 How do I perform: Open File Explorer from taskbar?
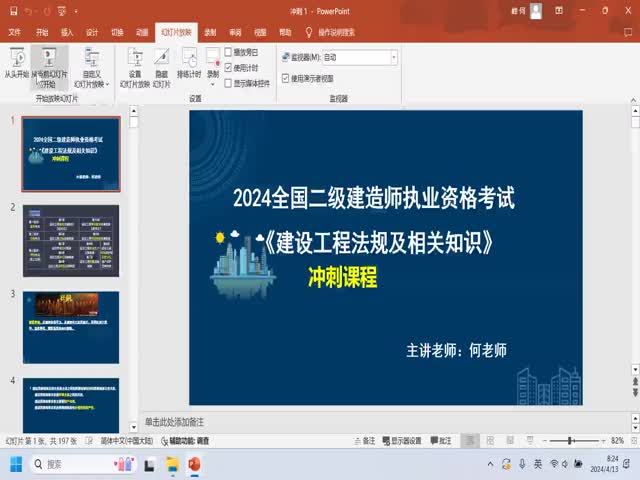(x=173, y=464)
